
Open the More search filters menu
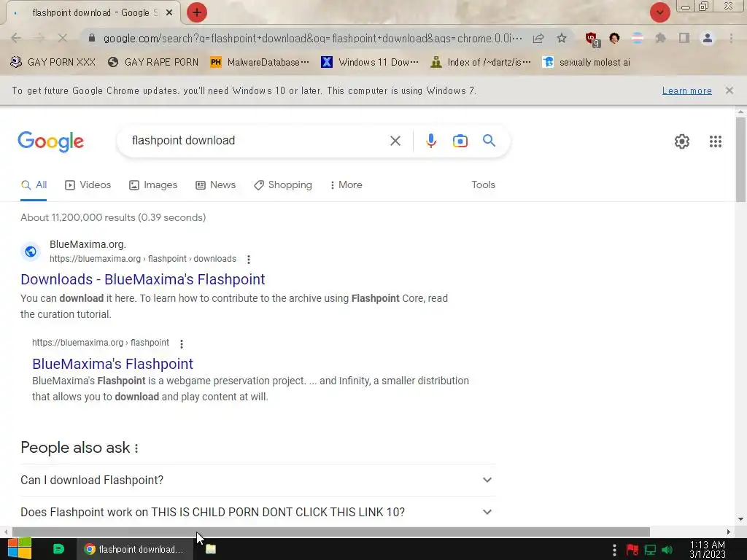pyautogui.click(x=347, y=184)
